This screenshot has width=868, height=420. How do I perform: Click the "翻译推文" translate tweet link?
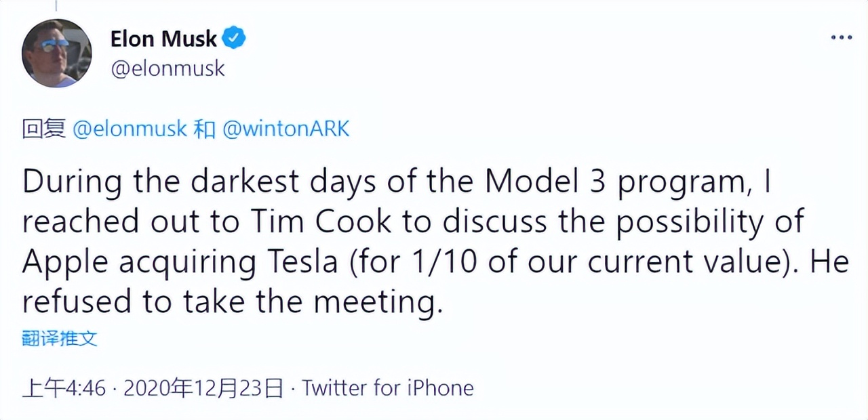click(x=60, y=338)
